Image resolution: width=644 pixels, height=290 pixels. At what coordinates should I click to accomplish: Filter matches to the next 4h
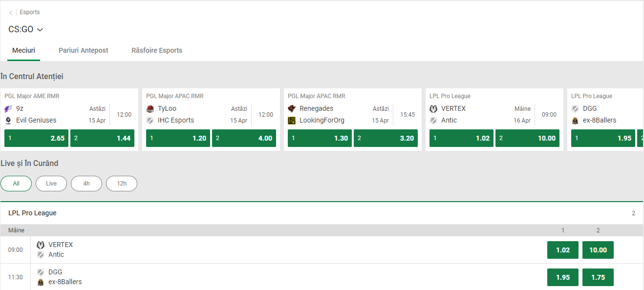86,184
